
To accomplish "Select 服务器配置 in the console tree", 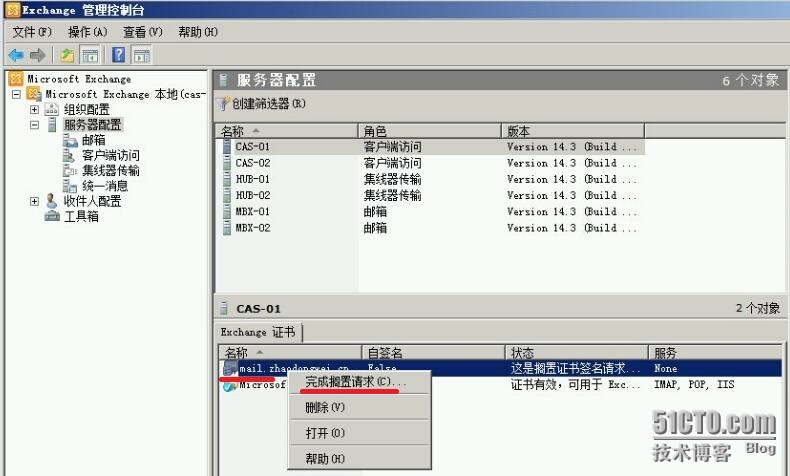I will [x=92, y=124].
